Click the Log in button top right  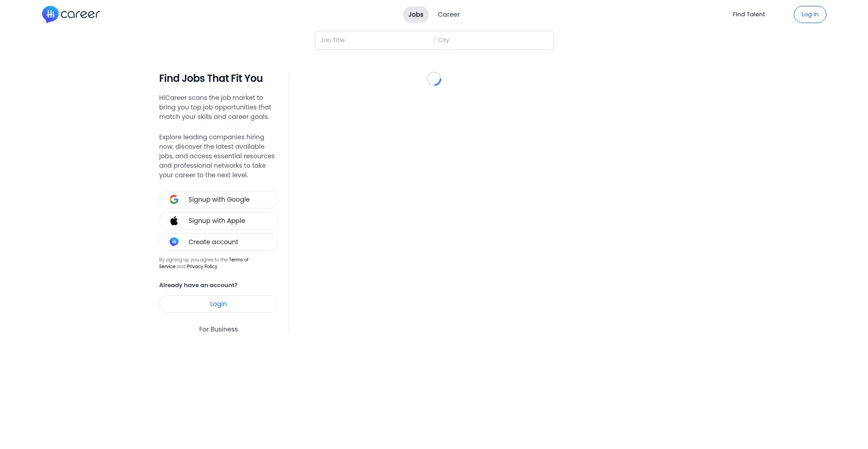coord(809,14)
